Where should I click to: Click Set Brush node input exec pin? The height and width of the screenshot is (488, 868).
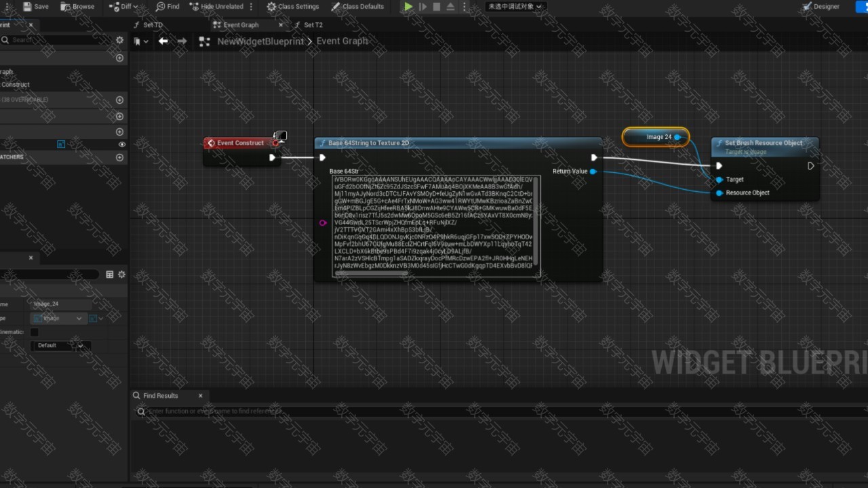[719, 166]
